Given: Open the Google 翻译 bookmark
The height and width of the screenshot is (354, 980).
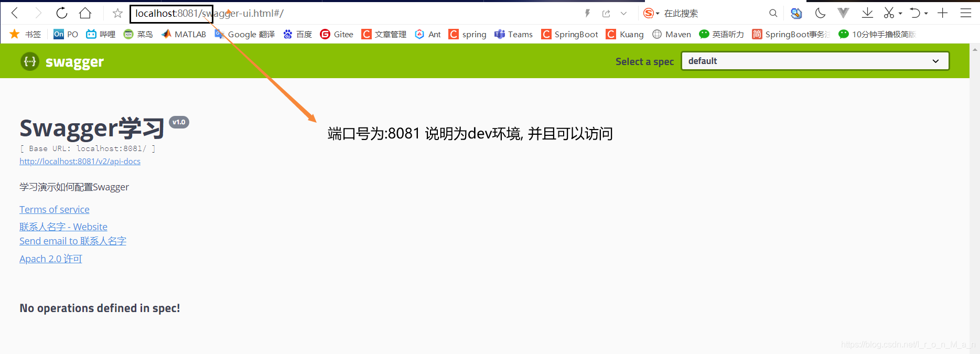Looking at the screenshot, I should tap(245, 34).
